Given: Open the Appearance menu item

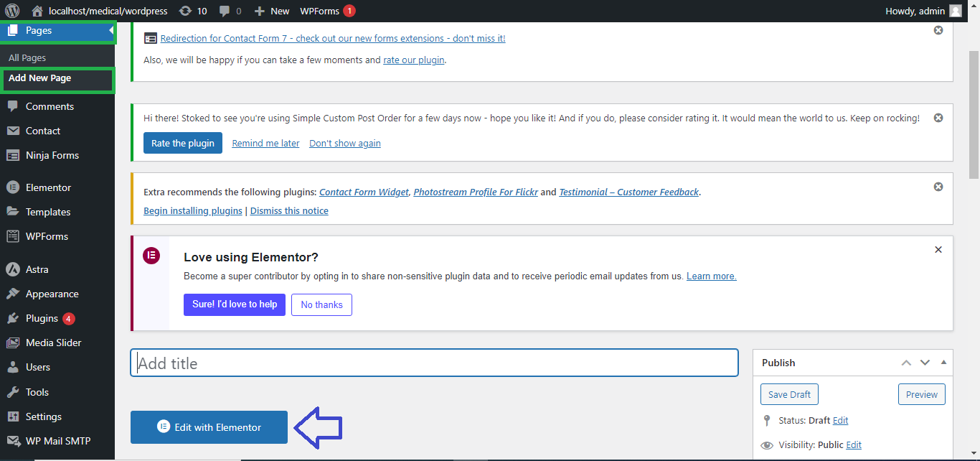Looking at the screenshot, I should coord(52,294).
